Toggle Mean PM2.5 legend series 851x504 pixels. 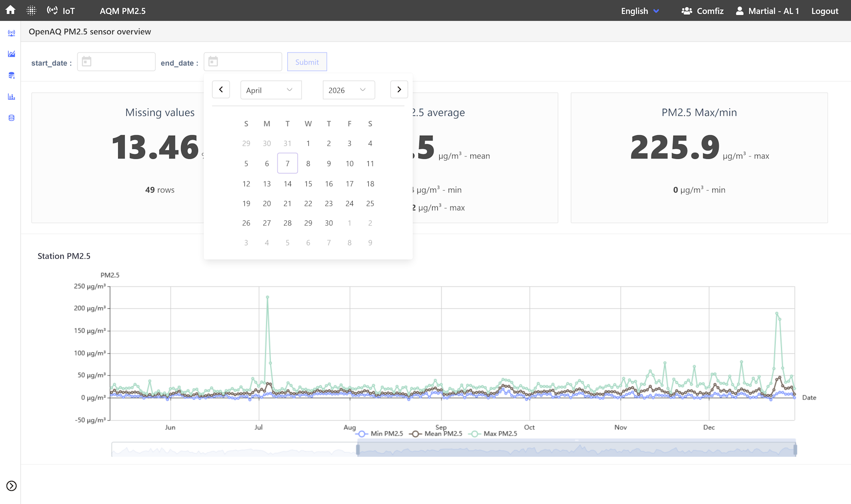pyautogui.click(x=436, y=434)
